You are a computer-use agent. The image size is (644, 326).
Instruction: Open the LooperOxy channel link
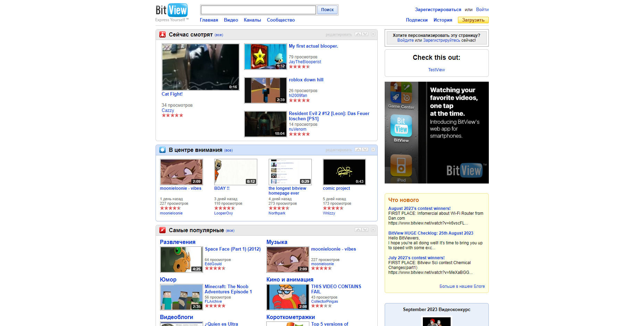click(224, 213)
